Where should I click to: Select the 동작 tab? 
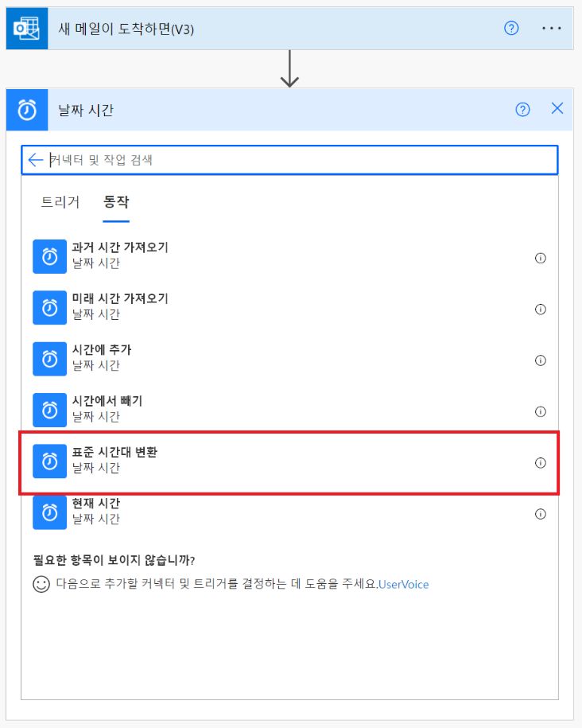pos(116,202)
